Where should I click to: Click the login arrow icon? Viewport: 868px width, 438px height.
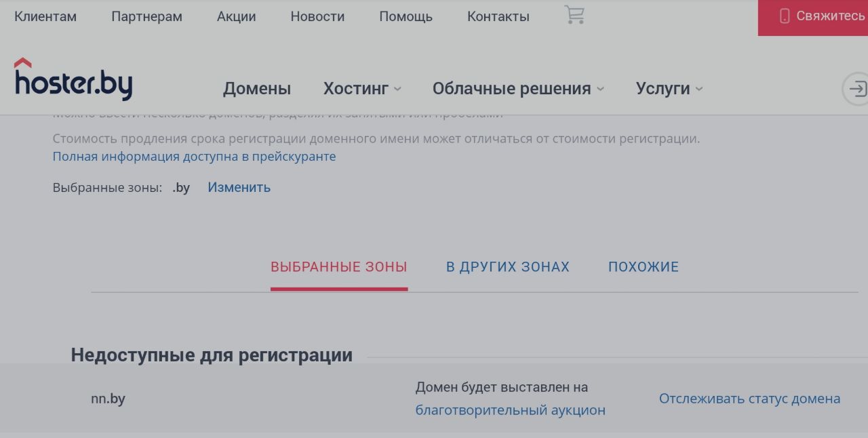pos(857,89)
